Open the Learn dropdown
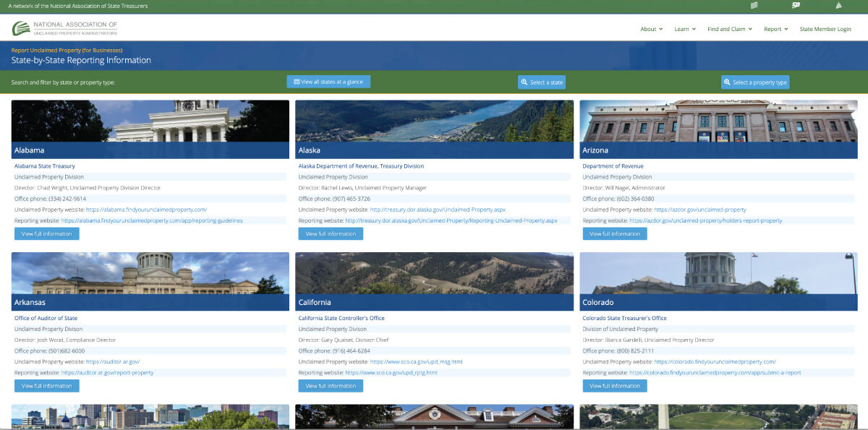868x430 pixels. pos(684,29)
